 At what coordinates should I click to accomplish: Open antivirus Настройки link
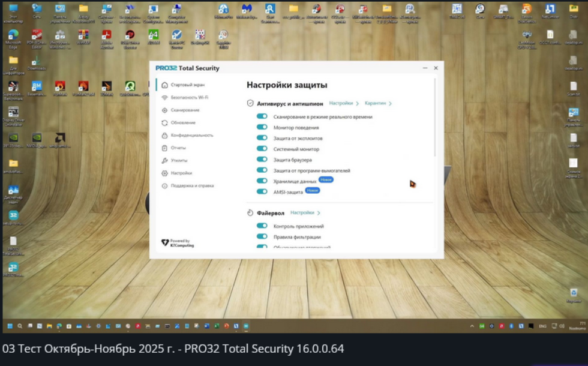coord(341,103)
